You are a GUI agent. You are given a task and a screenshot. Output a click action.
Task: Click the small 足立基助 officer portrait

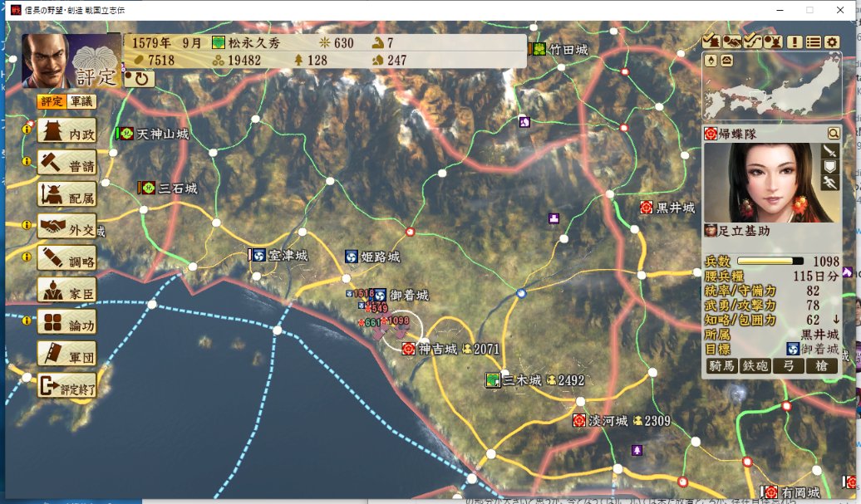coord(711,231)
